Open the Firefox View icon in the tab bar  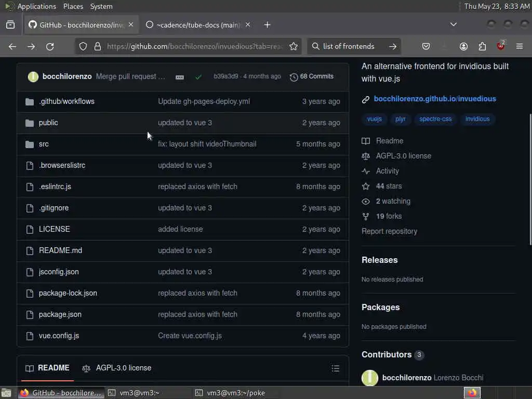pyautogui.click(x=10, y=25)
